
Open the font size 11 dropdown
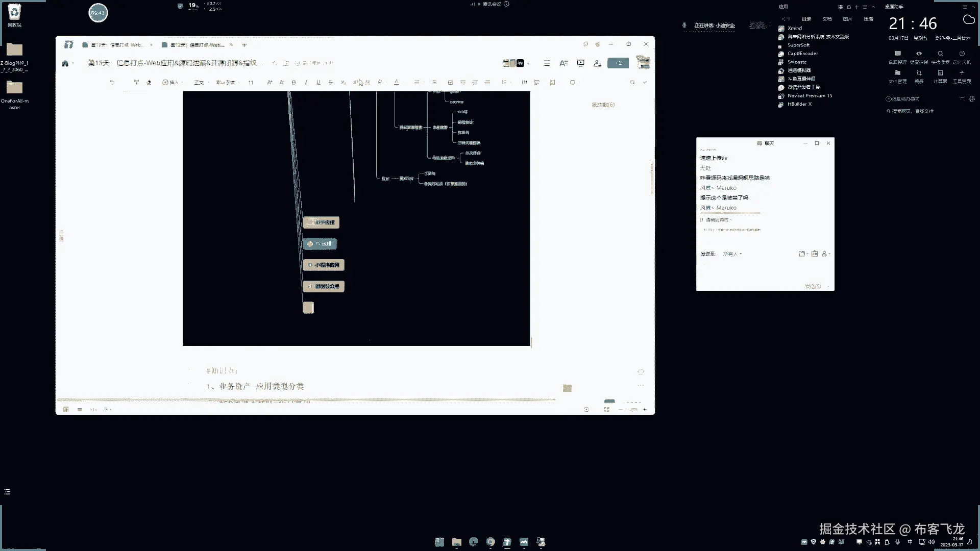251,82
